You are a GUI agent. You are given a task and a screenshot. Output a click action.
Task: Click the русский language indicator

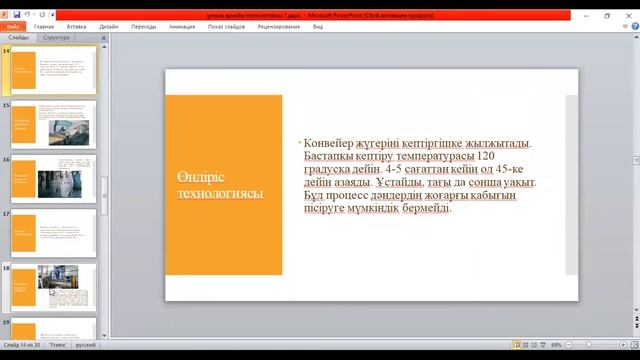coord(86,345)
